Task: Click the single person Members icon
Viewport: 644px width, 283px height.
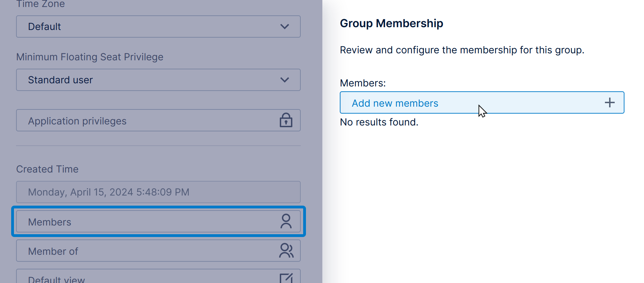Action: pos(286,221)
